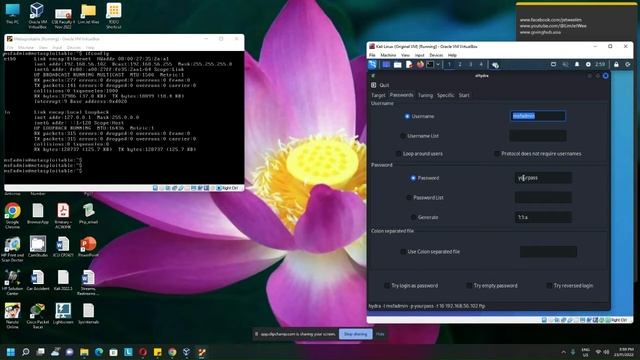
Task: Switch to the Specific tab in xHydra
Action: (445, 95)
